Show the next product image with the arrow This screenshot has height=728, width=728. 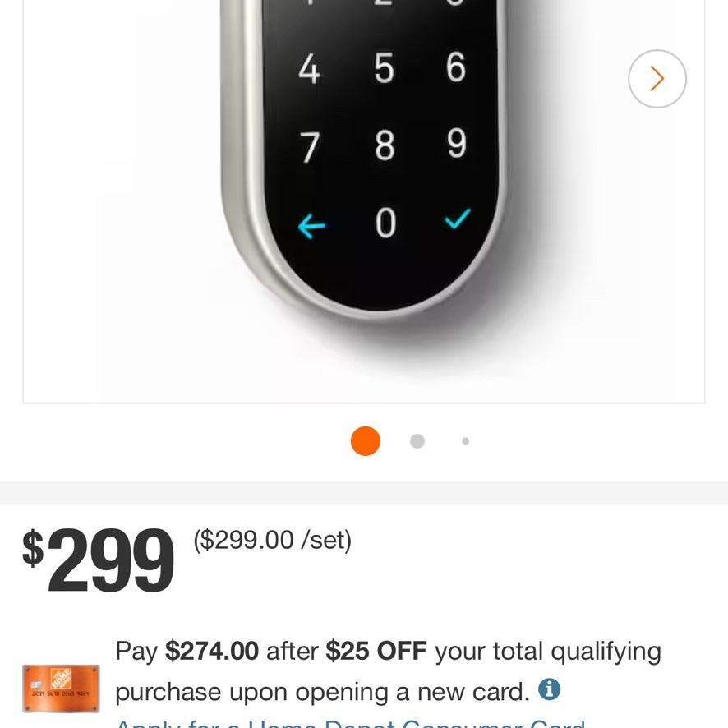[657, 78]
